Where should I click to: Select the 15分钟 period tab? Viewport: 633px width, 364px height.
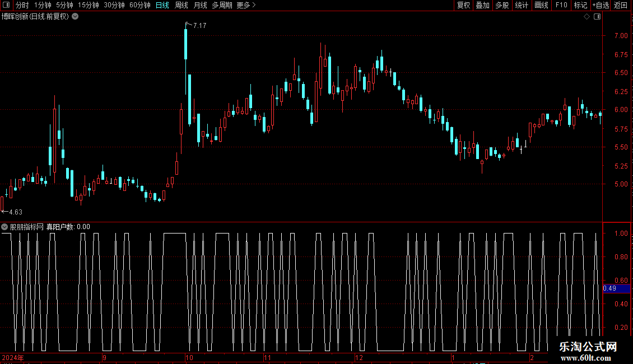point(89,5)
